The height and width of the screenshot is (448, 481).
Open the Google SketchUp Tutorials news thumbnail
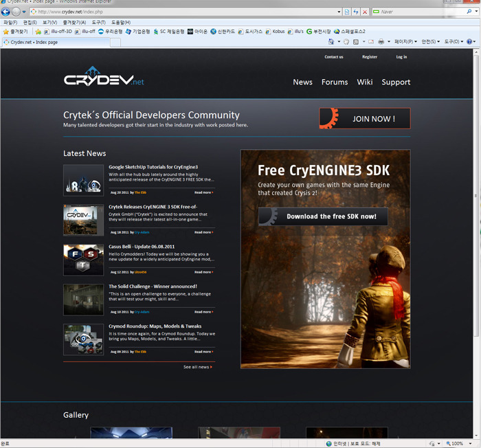(83, 180)
